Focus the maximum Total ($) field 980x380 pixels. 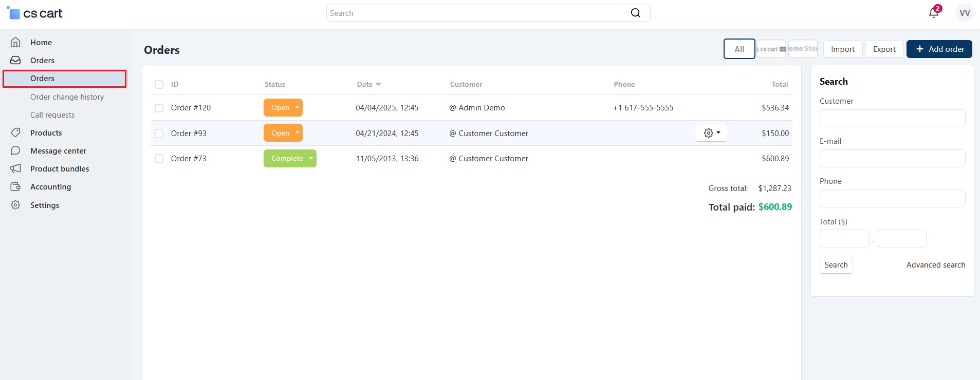point(901,238)
